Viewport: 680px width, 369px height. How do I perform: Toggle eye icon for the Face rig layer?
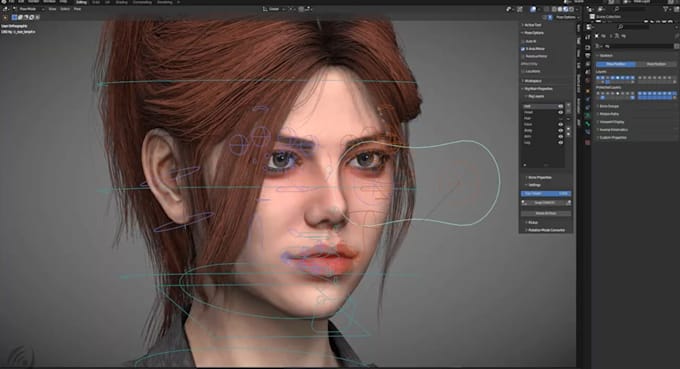tap(560, 124)
